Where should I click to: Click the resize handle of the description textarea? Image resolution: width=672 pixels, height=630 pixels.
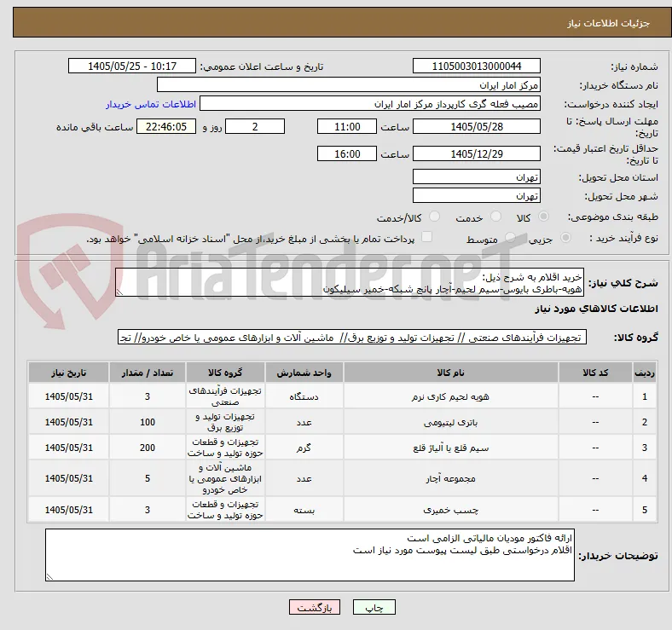pyautogui.click(x=119, y=292)
